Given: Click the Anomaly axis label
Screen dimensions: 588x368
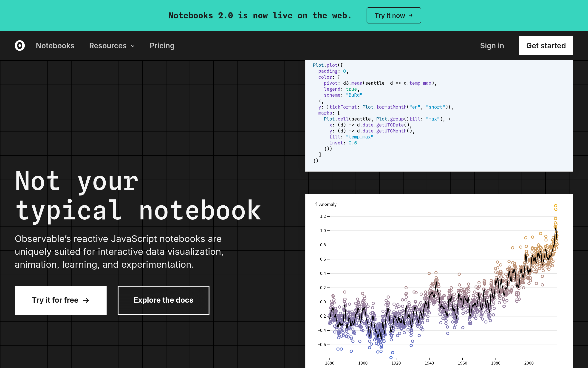Looking at the screenshot, I should [326, 204].
